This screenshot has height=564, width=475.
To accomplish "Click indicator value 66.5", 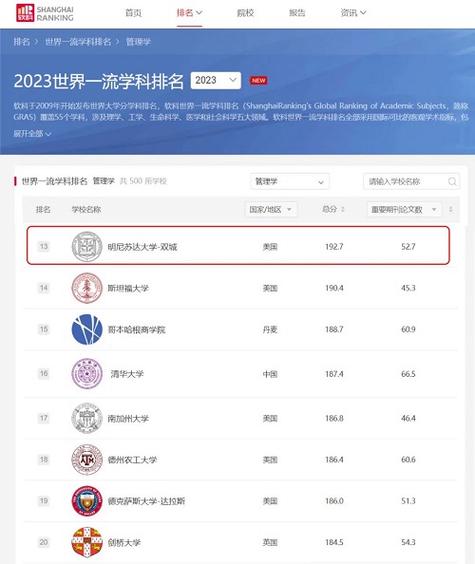I will click(x=408, y=374).
